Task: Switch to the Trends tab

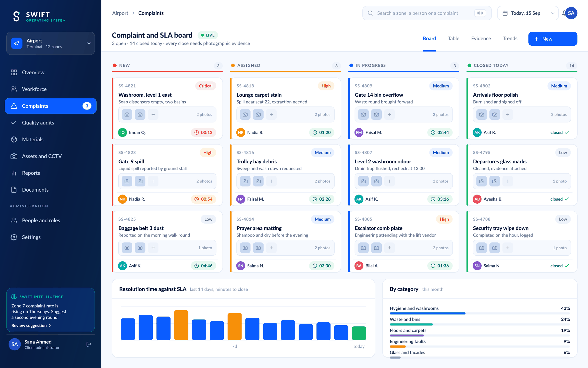Action: [x=510, y=39]
